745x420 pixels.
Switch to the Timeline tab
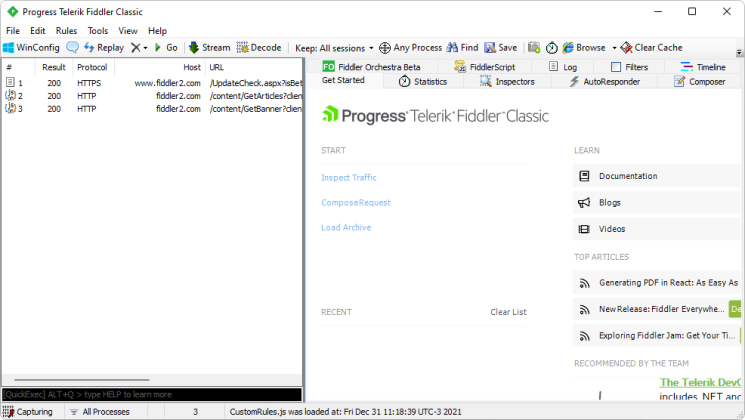pyautogui.click(x=703, y=67)
